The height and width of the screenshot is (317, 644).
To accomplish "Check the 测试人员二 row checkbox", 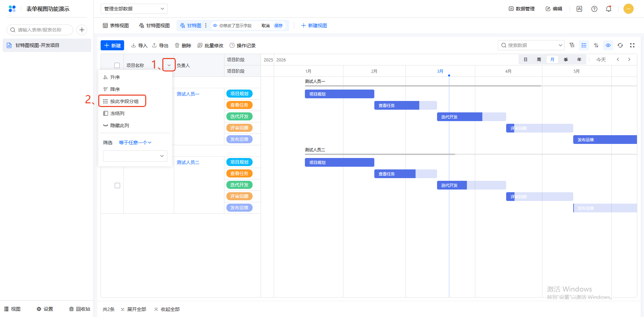I will point(117,186).
